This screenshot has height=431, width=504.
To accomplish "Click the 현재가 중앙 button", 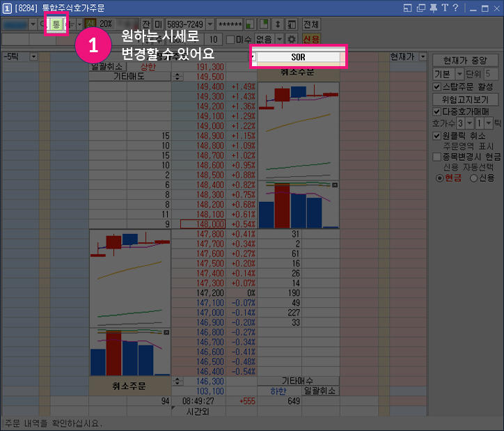I will [x=464, y=61].
